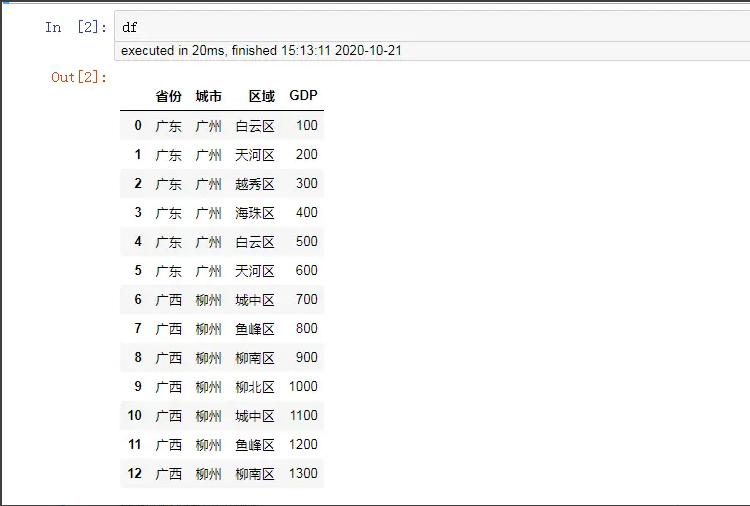Click the 省份 column header

point(168,96)
